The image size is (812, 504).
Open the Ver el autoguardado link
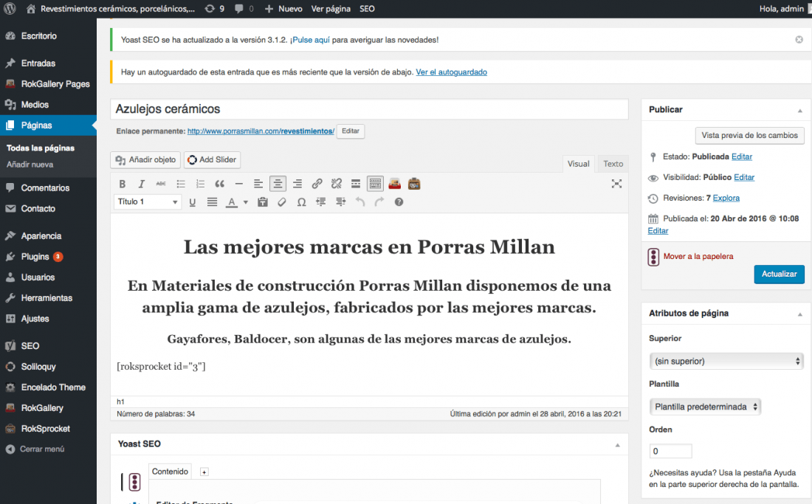point(452,72)
